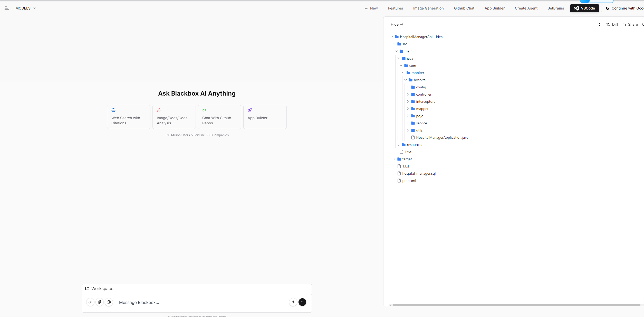Open the Github Chat menu item

point(464,8)
